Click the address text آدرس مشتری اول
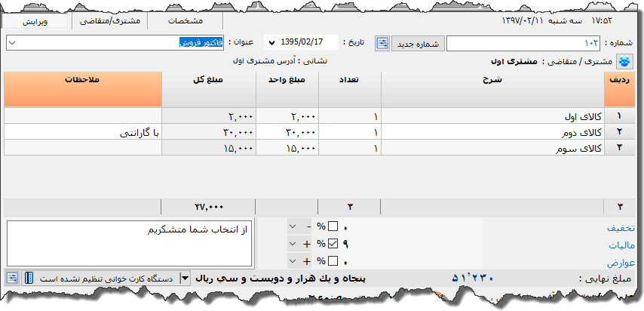This screenshot has height=311, width=644. 263,62
